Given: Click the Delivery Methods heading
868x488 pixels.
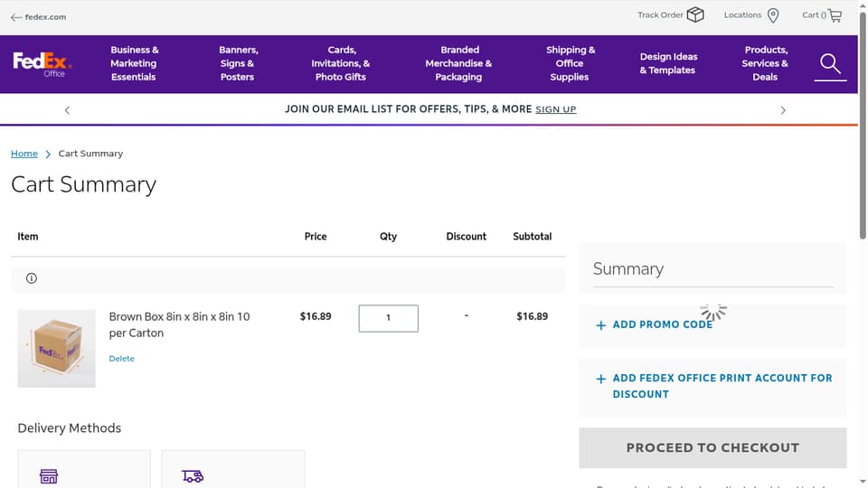Looking at the screenshot, I should [x=70, y=428].
